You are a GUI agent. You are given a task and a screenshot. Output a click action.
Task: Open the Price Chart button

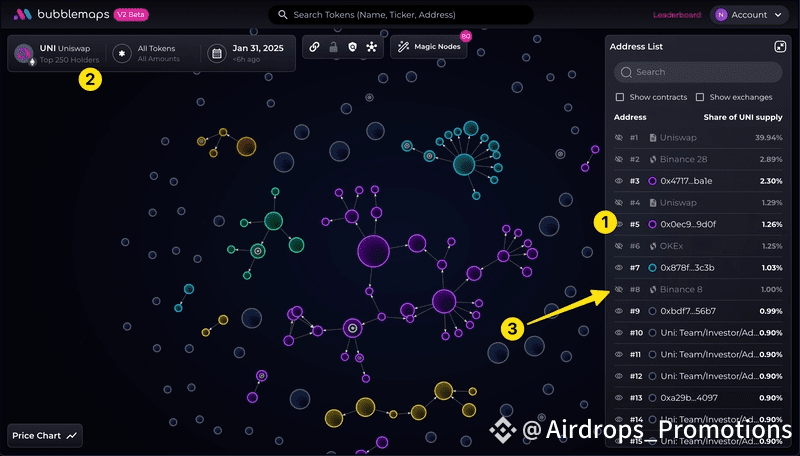[45, 436]
